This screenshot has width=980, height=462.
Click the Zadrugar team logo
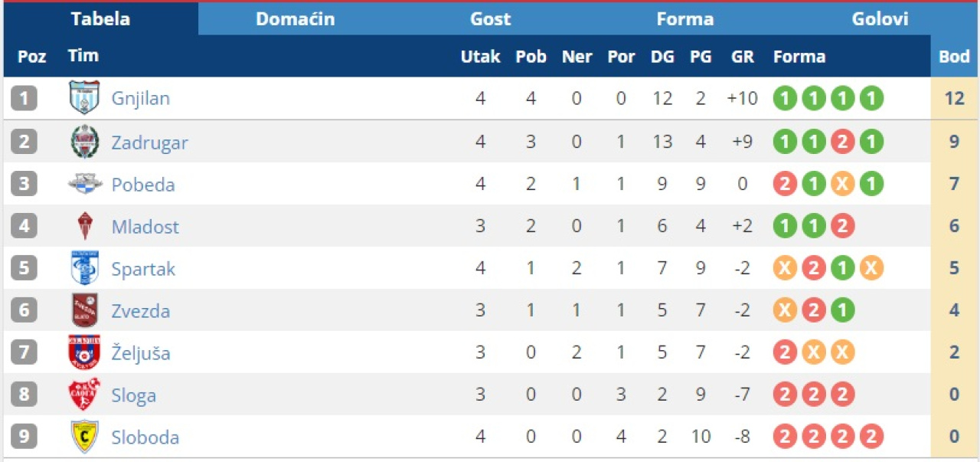pos(84,142)
